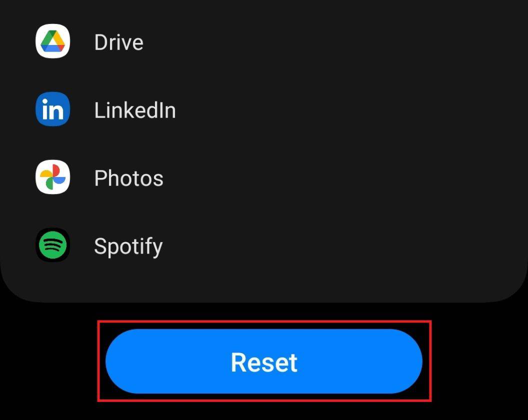This screenshot has height=420, width=528.
Task: Click inside the red outlined Reset area
Action: tap(264, 361)
